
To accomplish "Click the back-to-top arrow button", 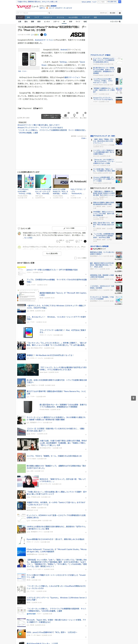I will coord(133,398).
